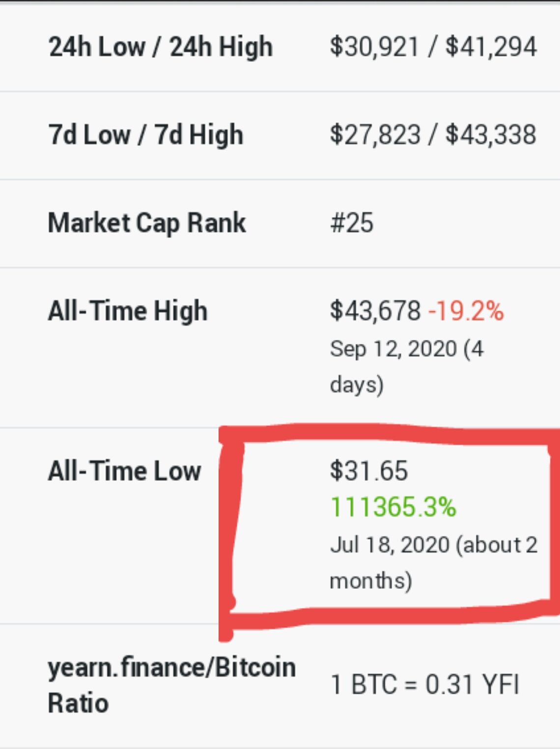
Task: Tap the #25 rank value
Action: 352,223
